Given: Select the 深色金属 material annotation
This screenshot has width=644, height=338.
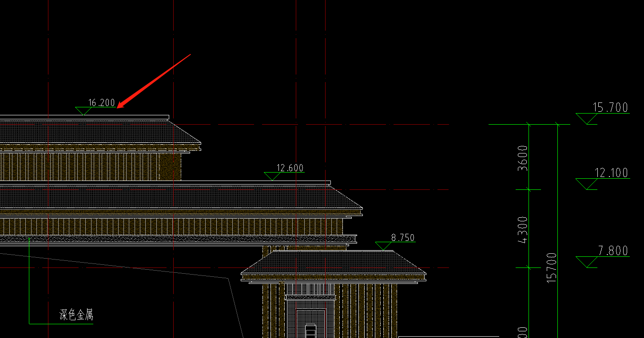Looking at the screenshot, I should point(76,315).
